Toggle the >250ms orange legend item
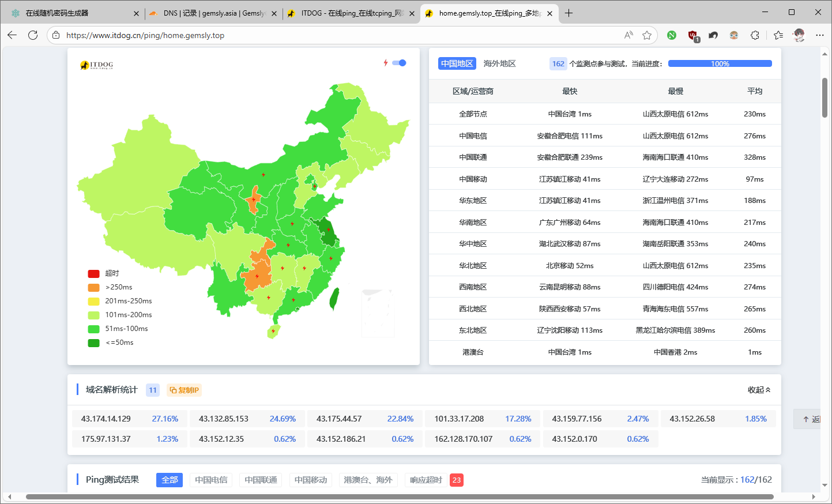 click(x=110, y=287)
